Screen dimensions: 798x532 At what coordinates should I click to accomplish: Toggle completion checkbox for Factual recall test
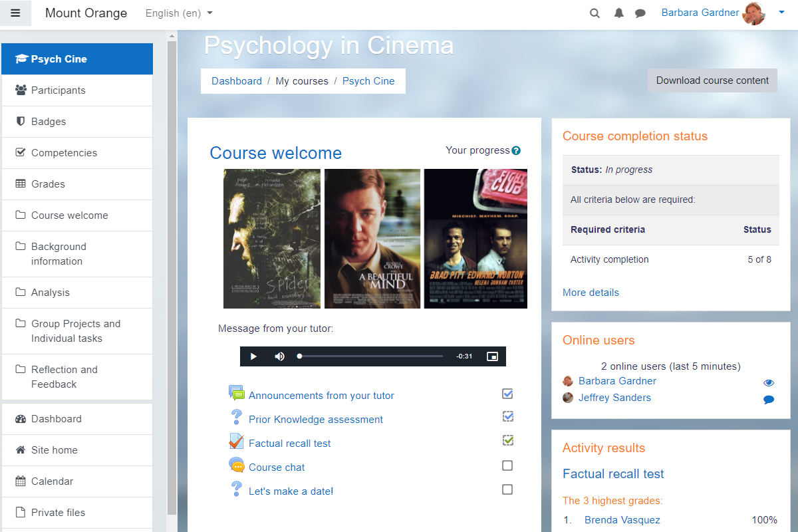coord(507,440)
